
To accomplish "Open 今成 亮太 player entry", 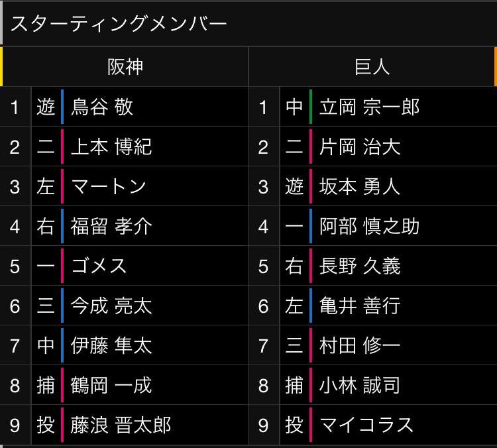I will point(111,306).
